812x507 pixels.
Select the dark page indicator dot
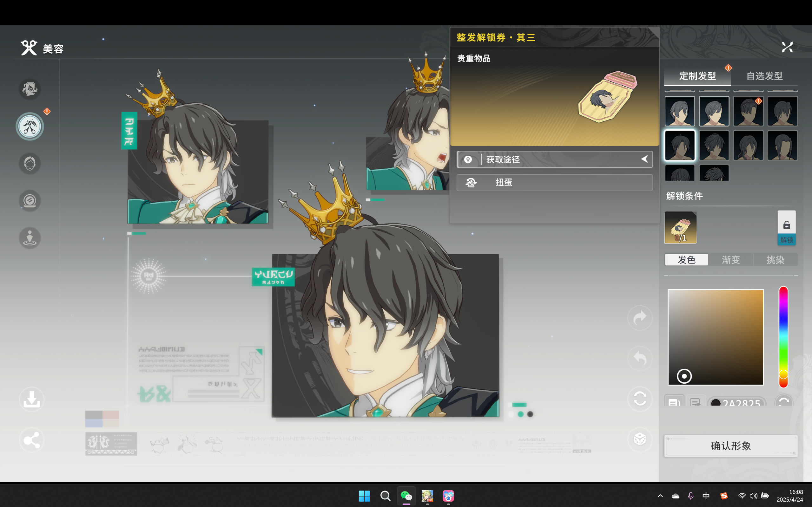[530, 414]
